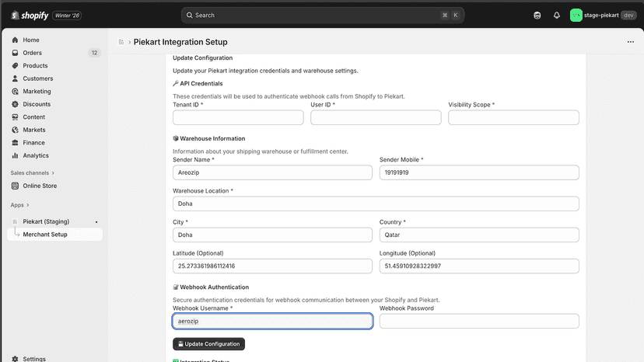644x362 pixels.
Task: Open the three-dot more actions menu
Action: click(x=631, y=42)
